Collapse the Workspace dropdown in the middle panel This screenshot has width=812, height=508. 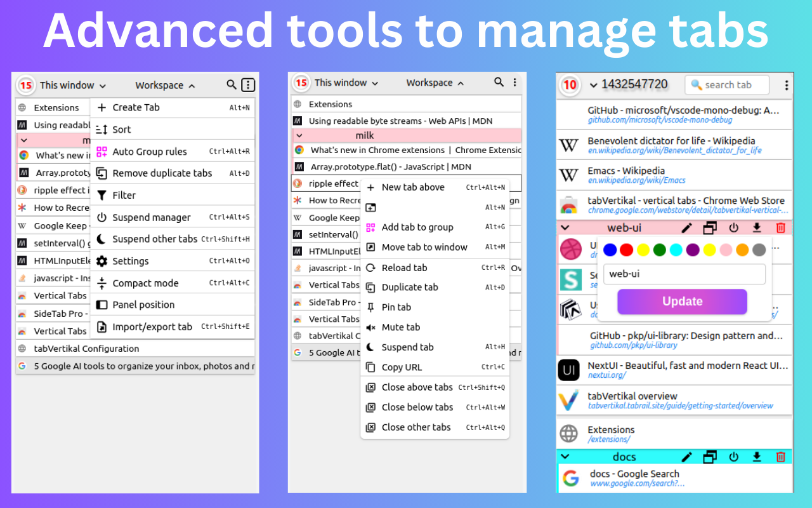pos(435,83)
